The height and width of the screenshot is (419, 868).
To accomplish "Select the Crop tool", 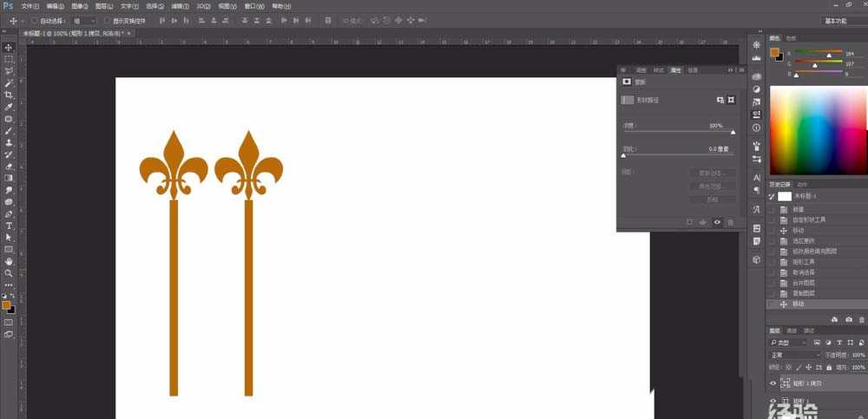I will [x=9, y=95].
